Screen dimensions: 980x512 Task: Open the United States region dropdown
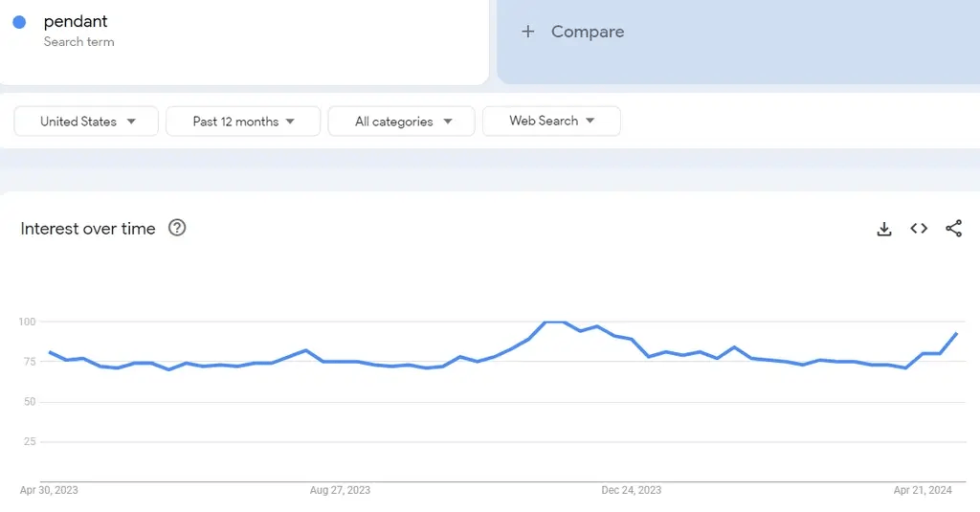click(x=87, y=122)
